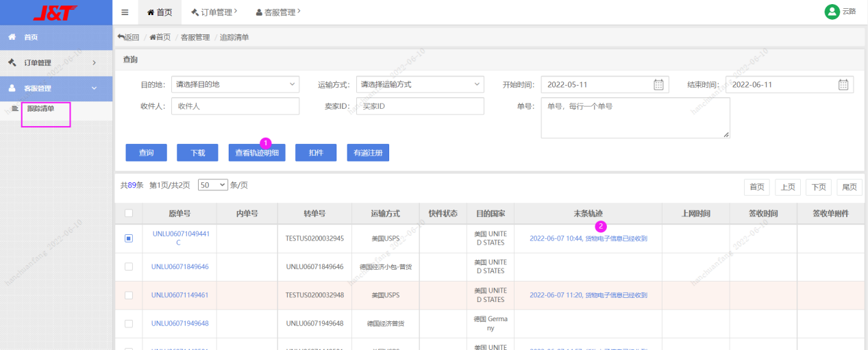Open tracking link 2022-06-07 10:44 货物电子信息已经收到

588,238
